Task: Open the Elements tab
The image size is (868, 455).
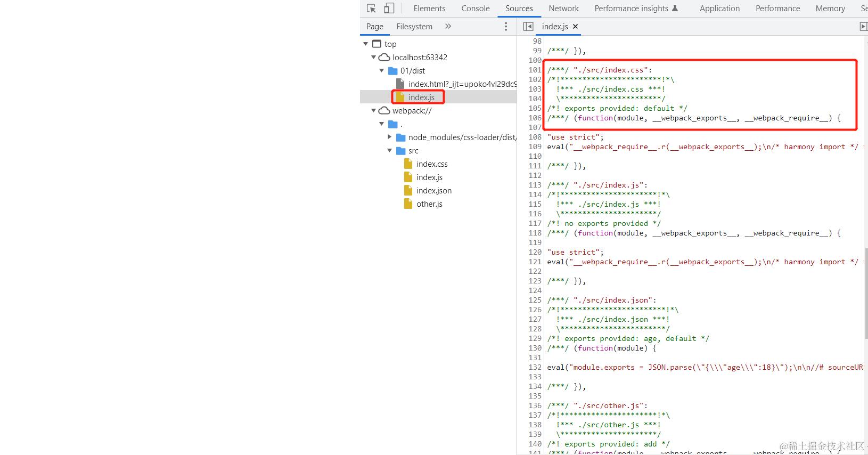Action: 429,9
